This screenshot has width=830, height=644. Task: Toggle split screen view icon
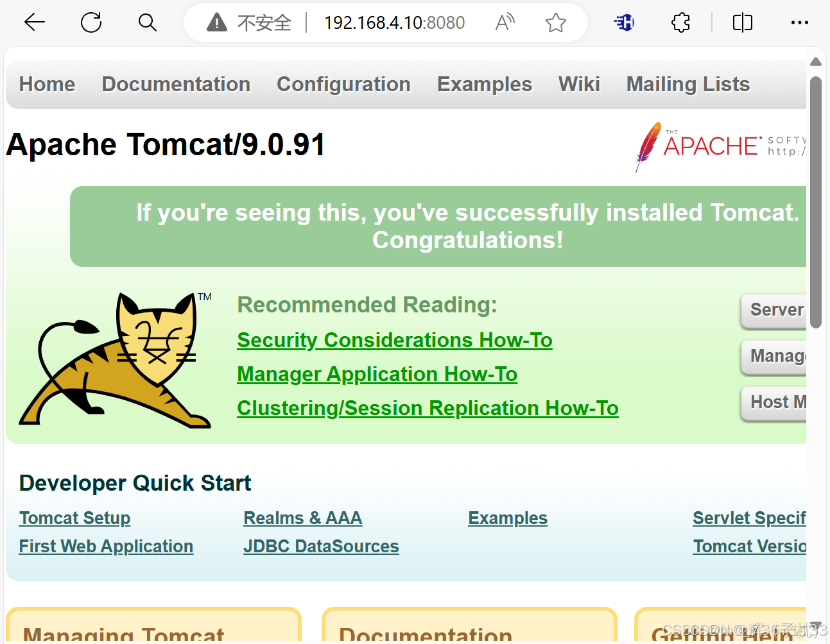(743, 22)
